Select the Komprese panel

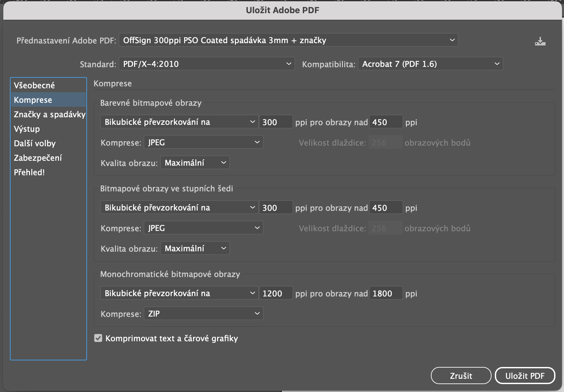point(48,100)
